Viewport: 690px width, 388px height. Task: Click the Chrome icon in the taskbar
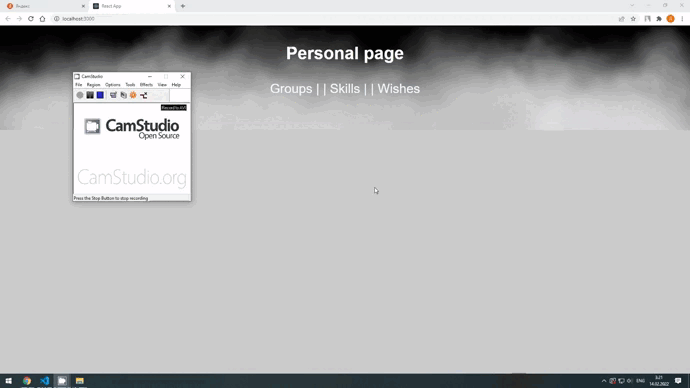(x=27, y=381)
